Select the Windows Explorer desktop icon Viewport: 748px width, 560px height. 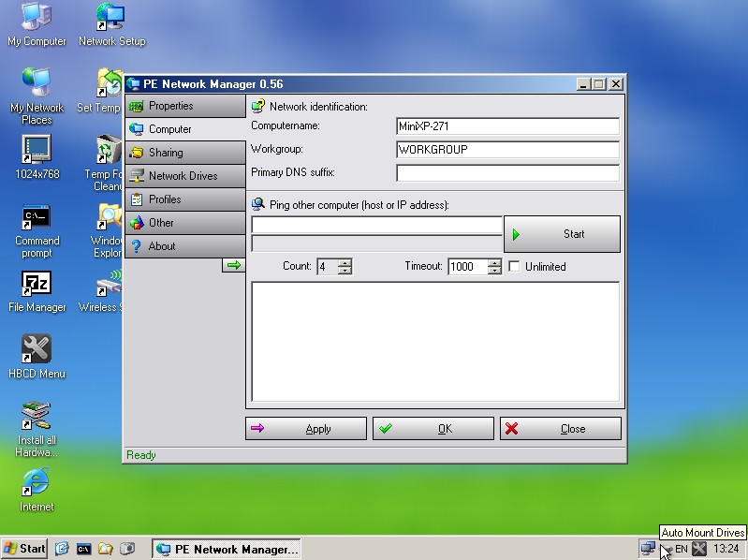108,231
